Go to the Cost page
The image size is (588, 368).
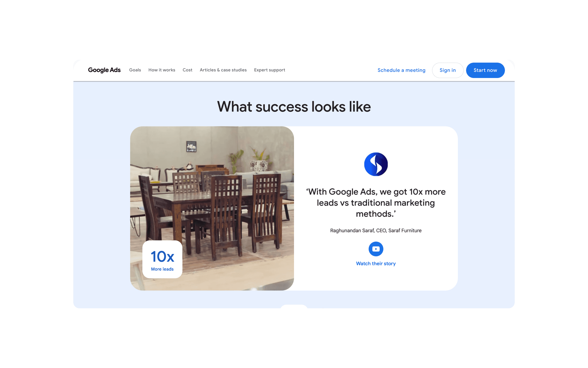point(187,70)
